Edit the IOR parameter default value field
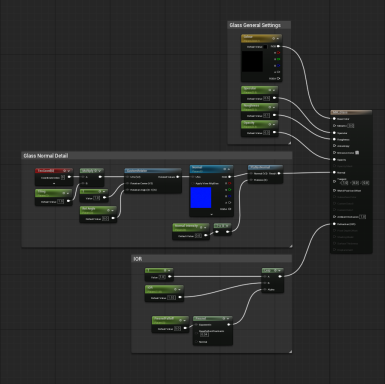The image size is (385, 384). tap(171, 298)
